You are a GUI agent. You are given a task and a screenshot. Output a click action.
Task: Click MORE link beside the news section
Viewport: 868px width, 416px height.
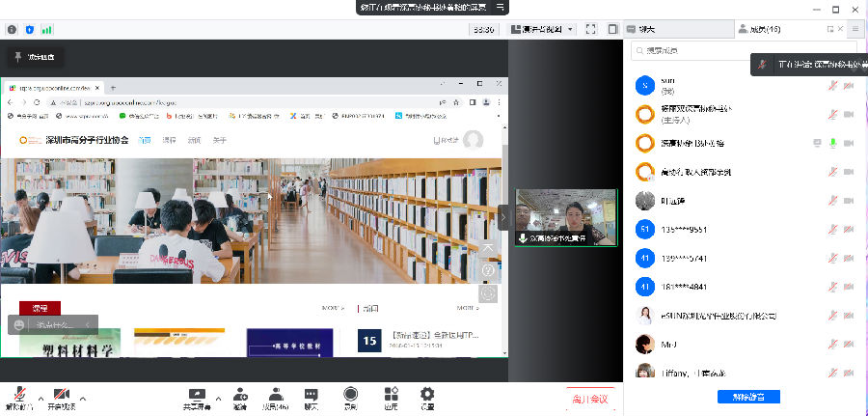468,308
